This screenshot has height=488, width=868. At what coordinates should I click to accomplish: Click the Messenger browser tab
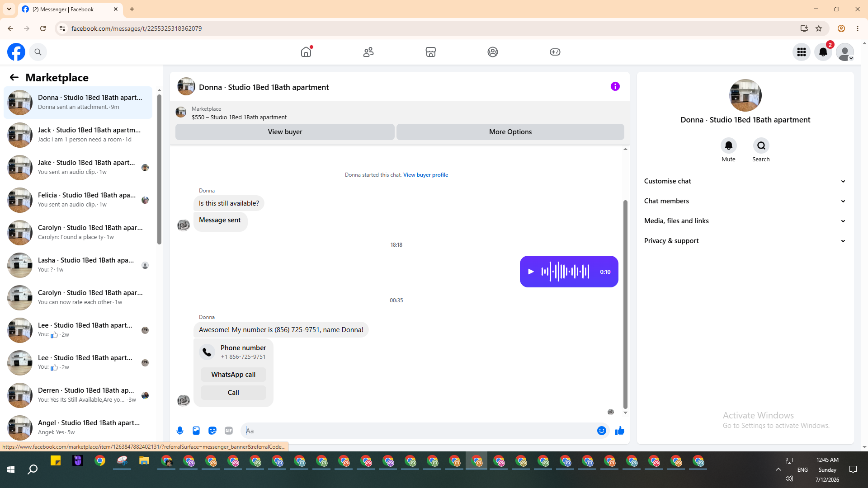70,9
